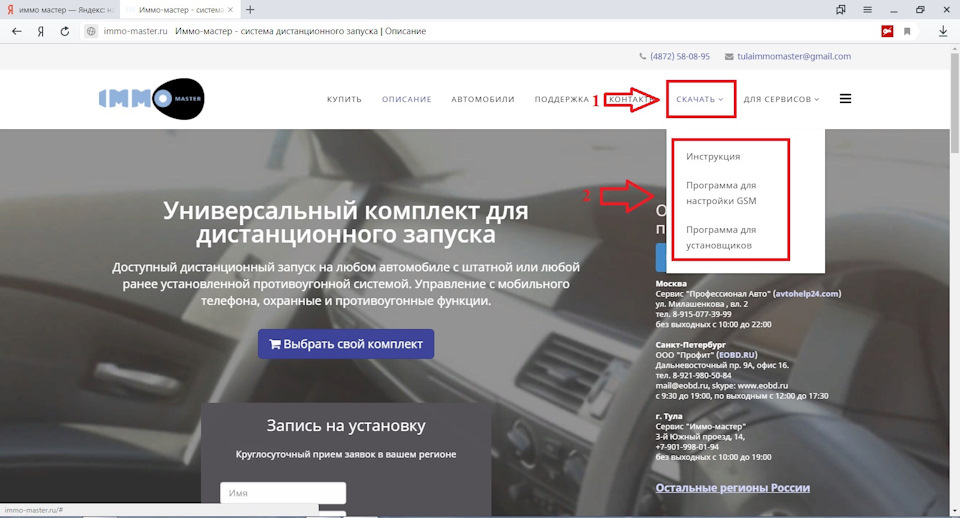Open a new tab with plus icon

pos(250,10)
